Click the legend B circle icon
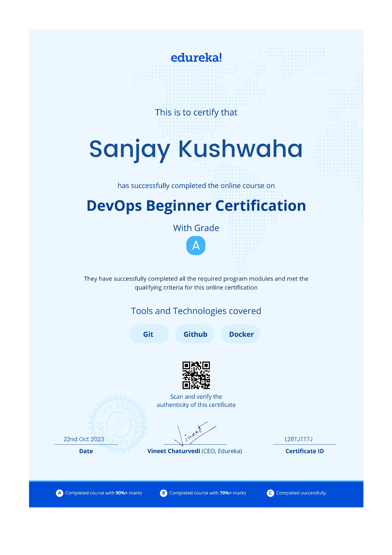392x555 pixels. [x=163, y=493]
